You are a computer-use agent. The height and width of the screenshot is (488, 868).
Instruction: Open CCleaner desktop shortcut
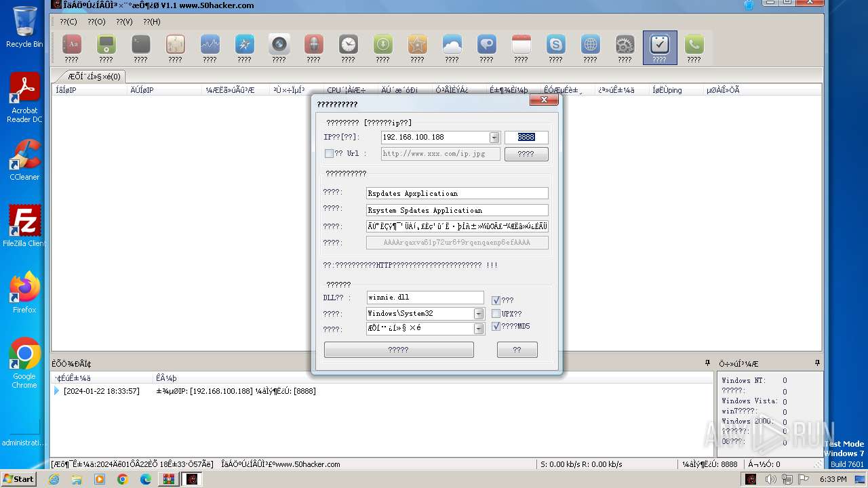coord(24,160)
